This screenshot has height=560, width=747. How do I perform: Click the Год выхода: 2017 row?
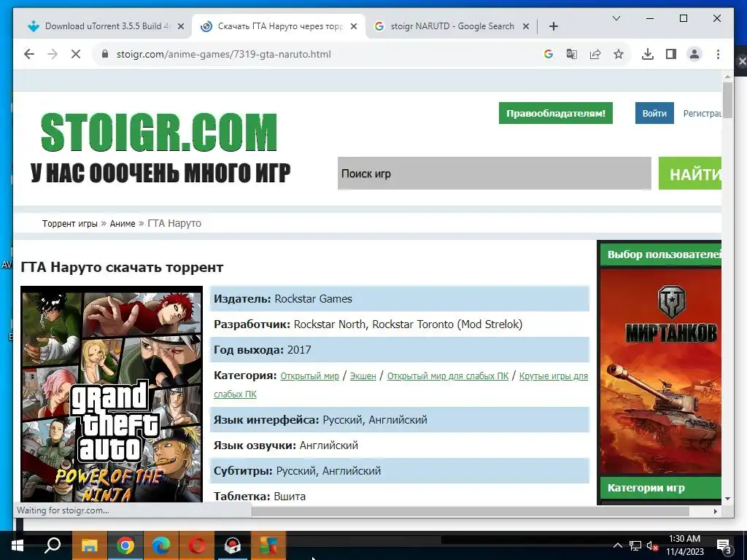click(x=400, y=349)
